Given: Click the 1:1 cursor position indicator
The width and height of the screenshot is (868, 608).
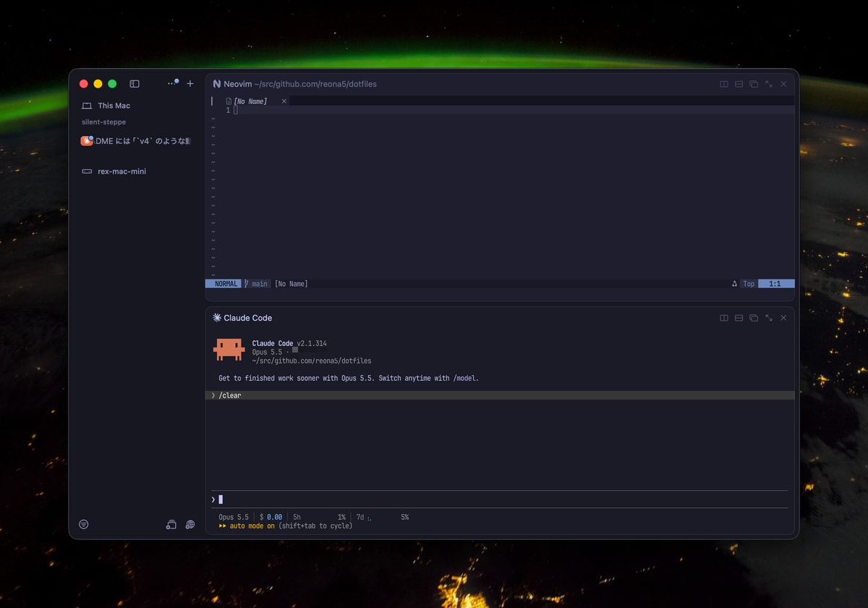Looking at the screenshot, I should pos(775,284).
